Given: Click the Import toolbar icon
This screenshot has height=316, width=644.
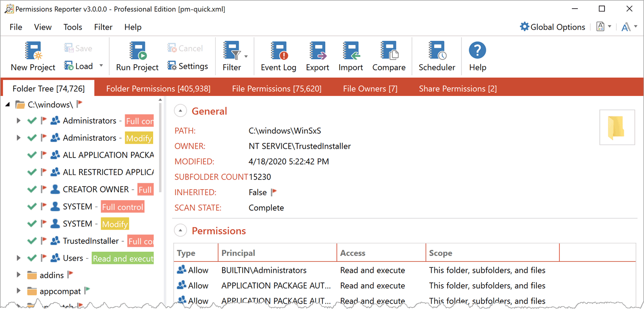Looking at the screenshot, I should (351, 51).
